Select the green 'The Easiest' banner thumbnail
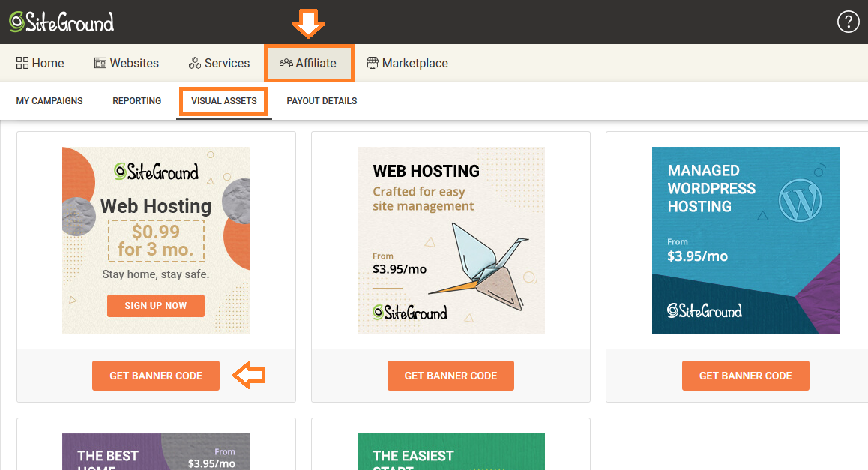 point(450,452)
